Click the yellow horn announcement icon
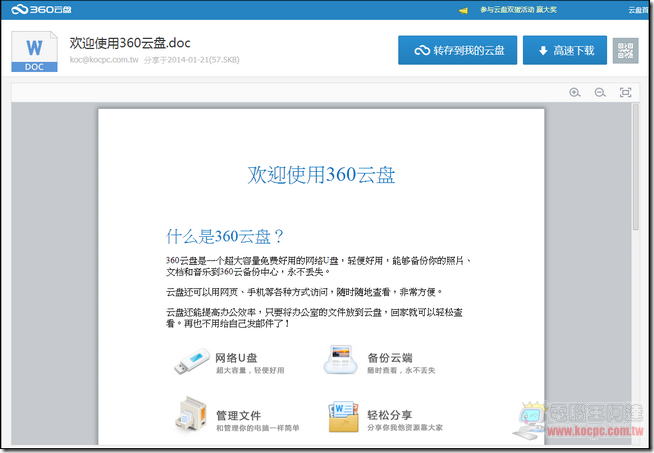This screenshot has width=654, height=453. pyautogui.click(x=463, y=10)
